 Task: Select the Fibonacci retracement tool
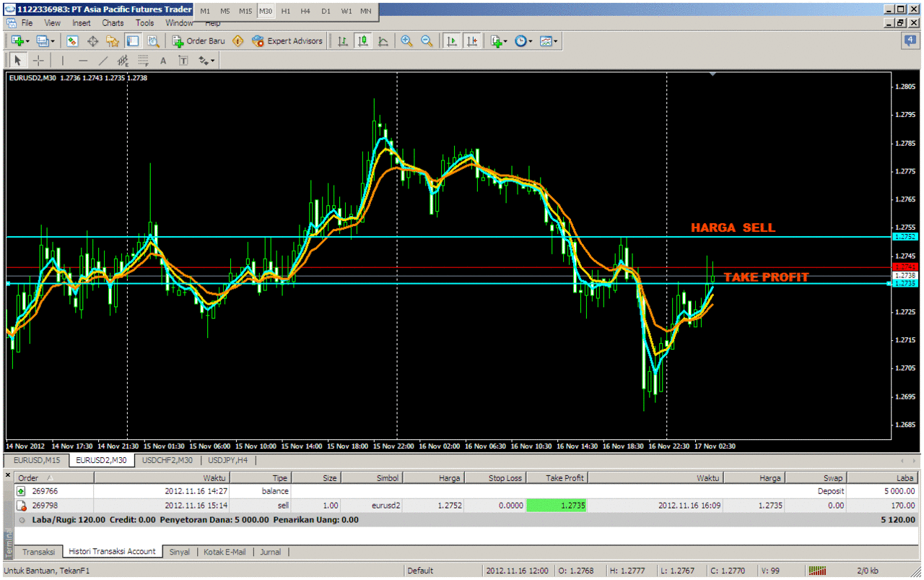[144, 61]
